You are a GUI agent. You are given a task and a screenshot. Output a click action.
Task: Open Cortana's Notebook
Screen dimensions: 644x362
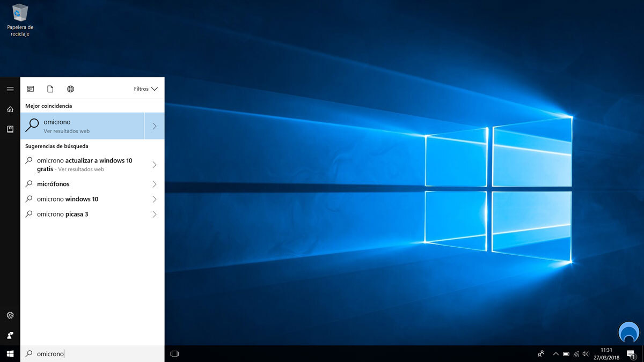tap(10, 129)
